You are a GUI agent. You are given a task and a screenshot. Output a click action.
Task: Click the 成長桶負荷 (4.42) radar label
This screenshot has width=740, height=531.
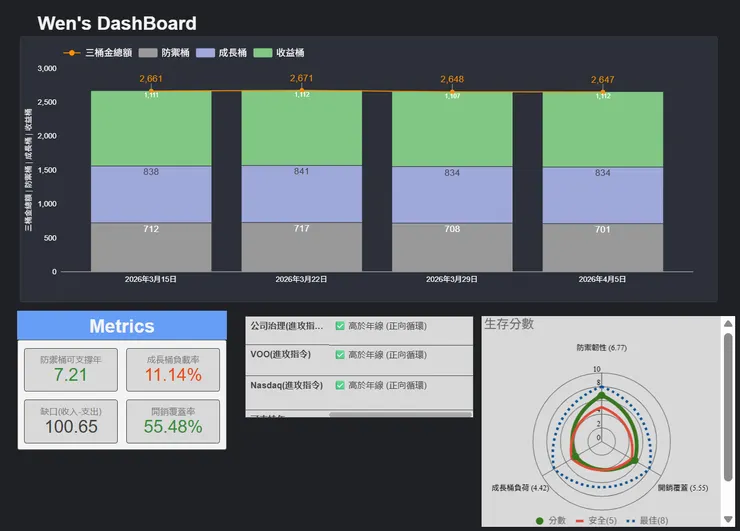coord(520,488)
